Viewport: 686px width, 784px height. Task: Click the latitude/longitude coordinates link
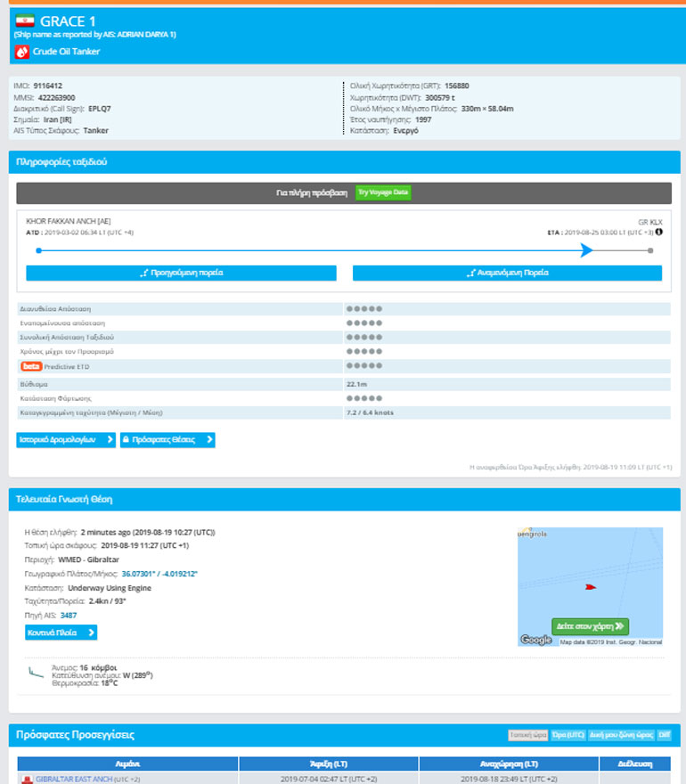point(159,574)
